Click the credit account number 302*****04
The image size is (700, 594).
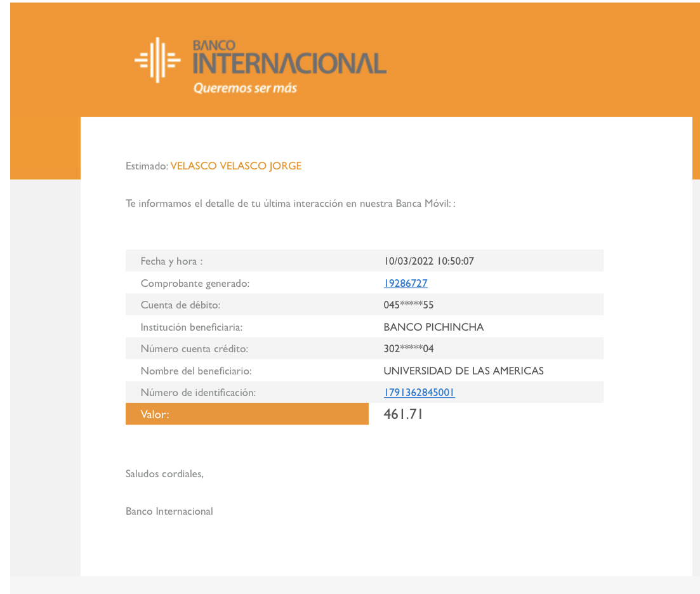[x=408, y=349]
